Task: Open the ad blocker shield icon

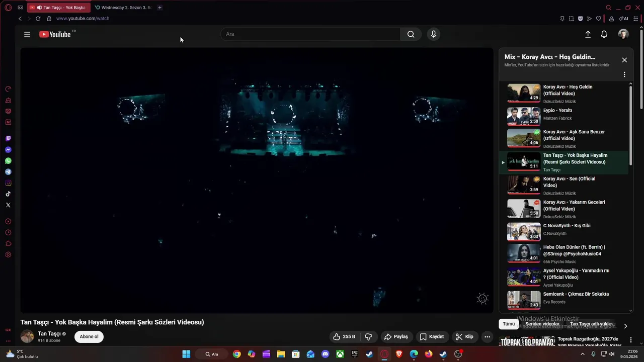Action: [580, 19]
